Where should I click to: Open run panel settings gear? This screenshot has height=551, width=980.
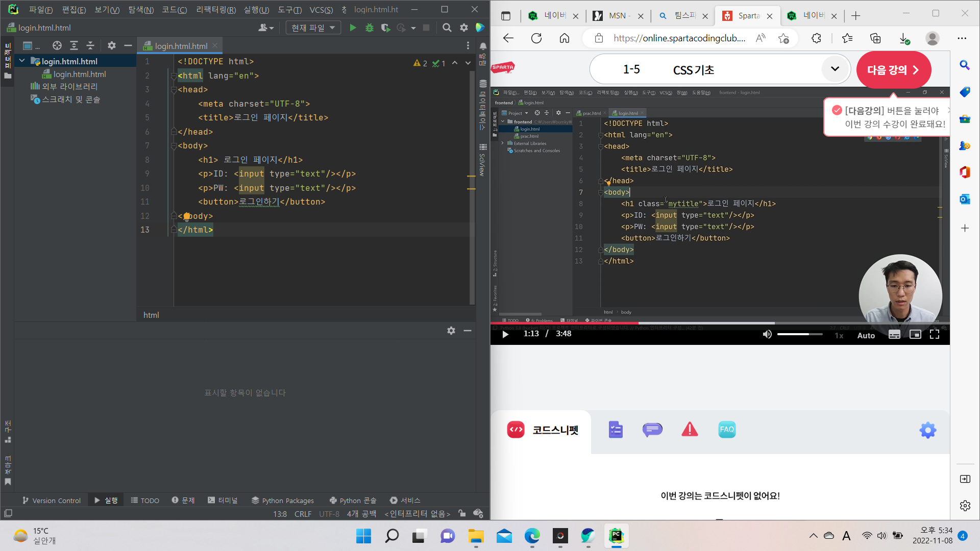coord(451,331)
